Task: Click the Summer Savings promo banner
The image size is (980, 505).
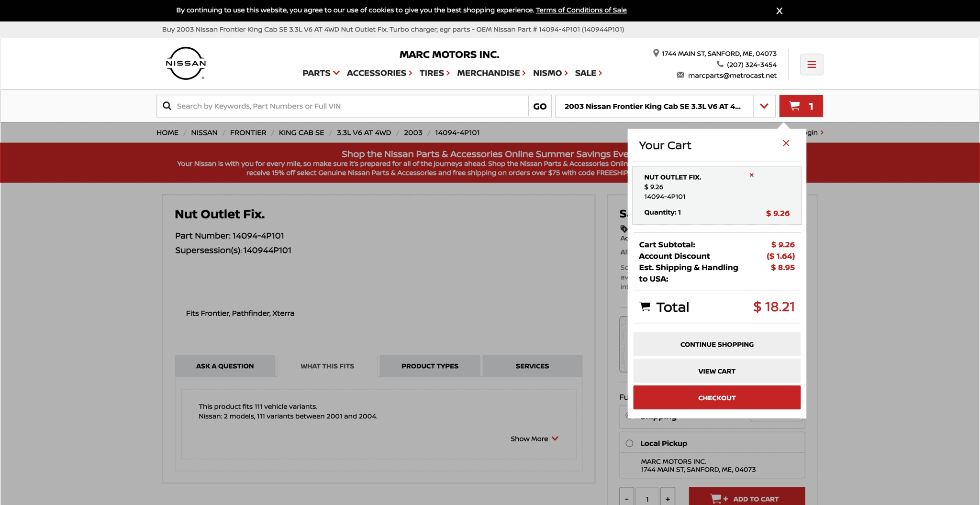Action: click(x=490, y=163)
